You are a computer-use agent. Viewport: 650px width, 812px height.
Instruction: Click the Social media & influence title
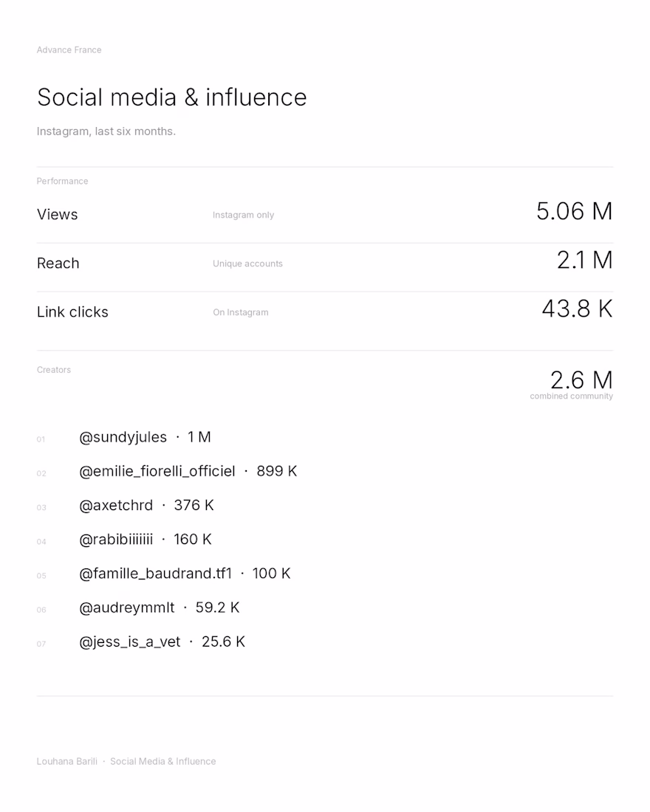(x=171, y=97)
